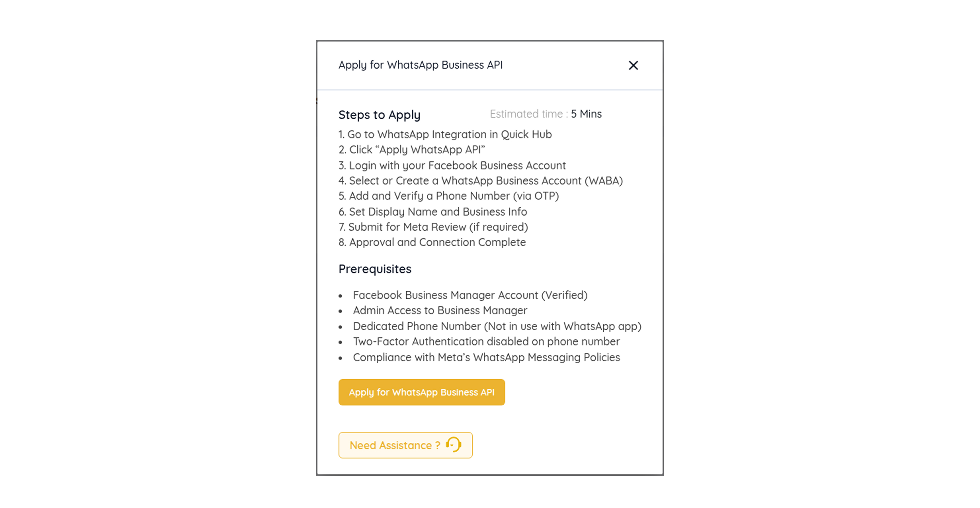Click the Prerequisites heading
980x508 pixels.
[375, 269]
